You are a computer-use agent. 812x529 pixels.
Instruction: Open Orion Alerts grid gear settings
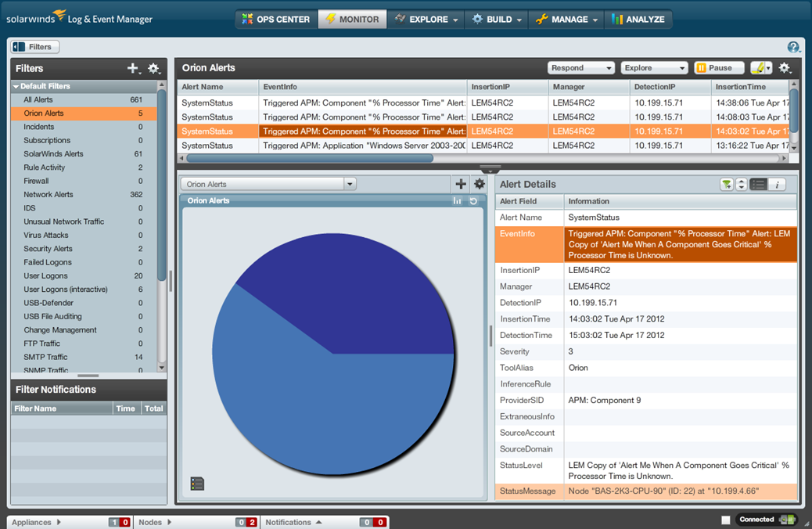pyautogui.click(x=785, y=68)
